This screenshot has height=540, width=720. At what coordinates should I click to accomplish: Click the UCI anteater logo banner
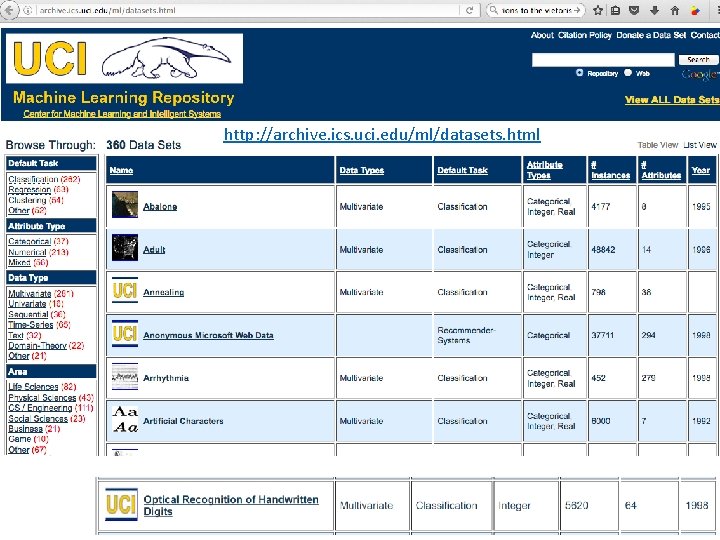click(124, 58)
